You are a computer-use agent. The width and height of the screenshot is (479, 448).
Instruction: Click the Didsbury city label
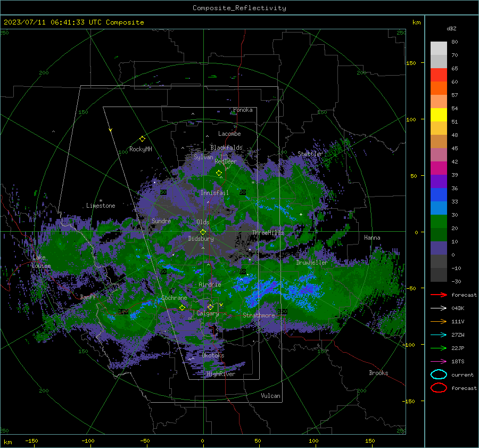[201, 239]
